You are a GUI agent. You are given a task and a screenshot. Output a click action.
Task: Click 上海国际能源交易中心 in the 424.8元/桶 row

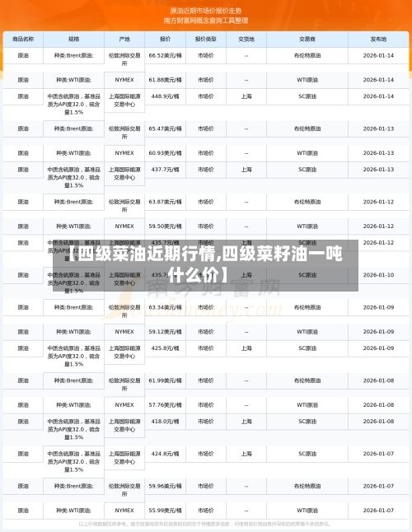click(x=124, y=458)
